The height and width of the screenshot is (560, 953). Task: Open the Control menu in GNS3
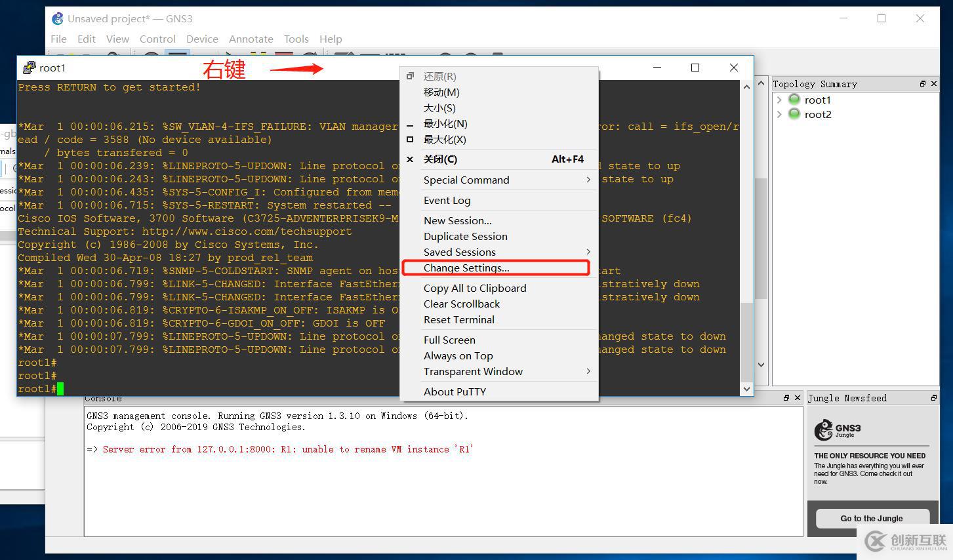pyautogui.click(x=157, y=39)
